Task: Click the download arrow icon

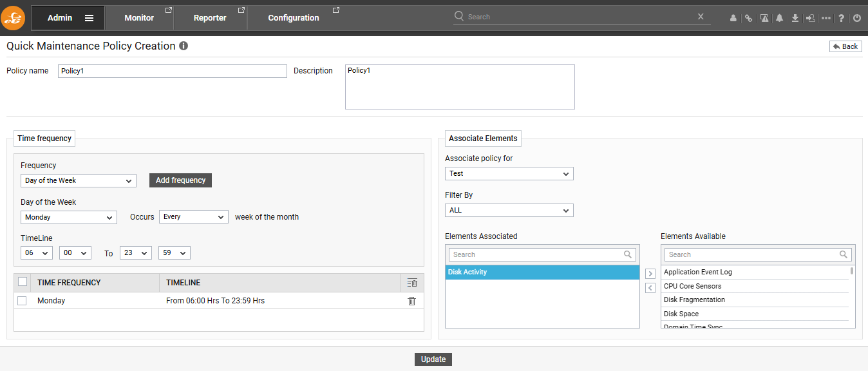Action: pos(795,18)
